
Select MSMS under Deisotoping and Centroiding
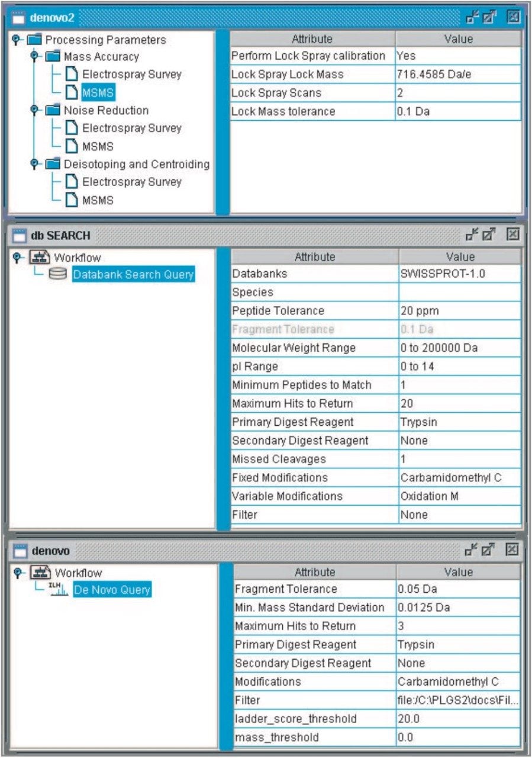pyautogui.click(x=98, y=200)
